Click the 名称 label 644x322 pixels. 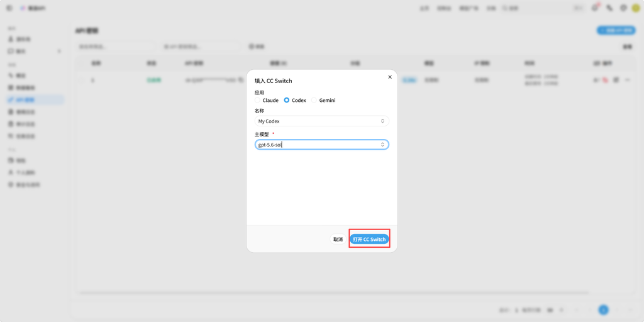coord(259,111)
